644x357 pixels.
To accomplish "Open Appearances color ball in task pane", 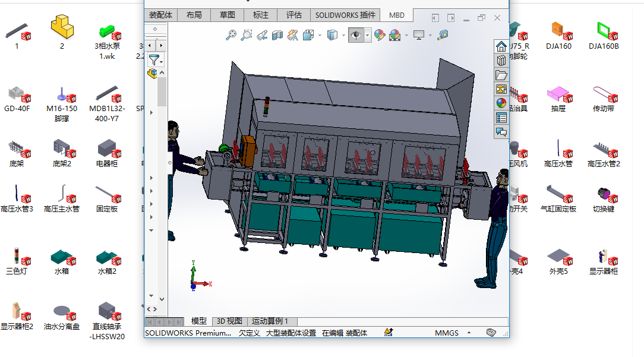I will coord(501,103).
